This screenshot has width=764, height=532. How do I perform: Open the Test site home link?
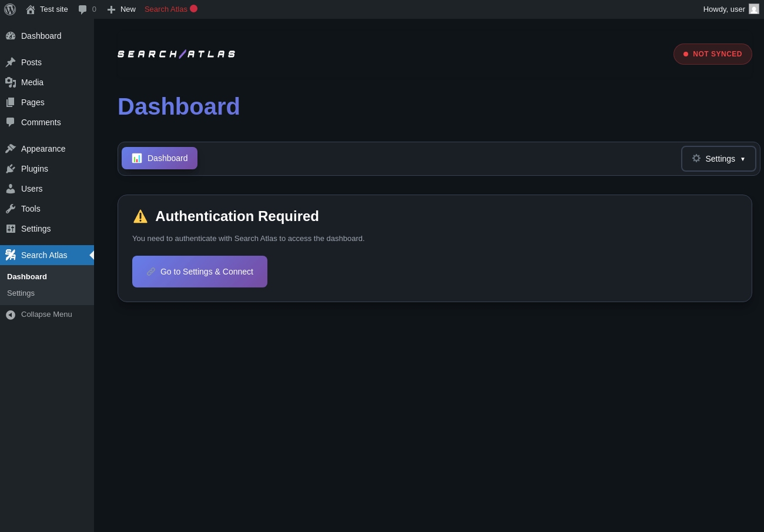point(47,9)
